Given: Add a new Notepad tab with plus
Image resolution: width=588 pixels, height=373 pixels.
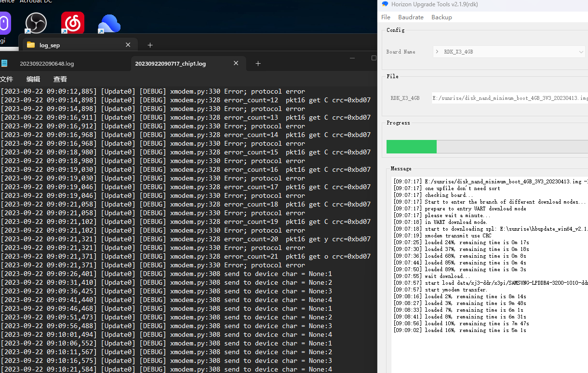Looking at the screenshot, I should pos(258,63).
